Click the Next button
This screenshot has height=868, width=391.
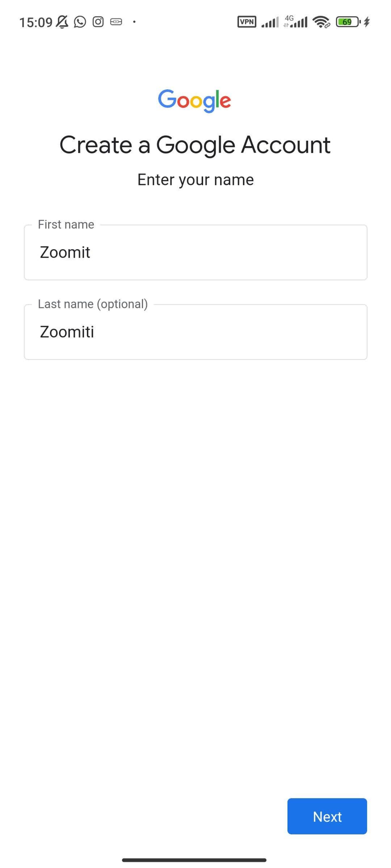tap(327, 816)
